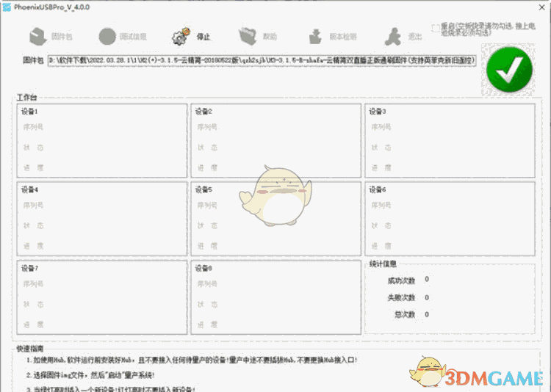Select the 设备8 device panel label
Image resolution: width=551 pixels, height=392 pixels.
pyautogui.click(x=204, y=269)
